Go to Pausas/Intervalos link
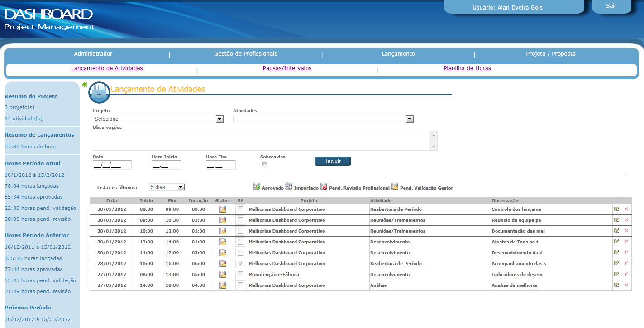Image resolution: width=644 pixels, height=328 pixels. click(287, 68)
